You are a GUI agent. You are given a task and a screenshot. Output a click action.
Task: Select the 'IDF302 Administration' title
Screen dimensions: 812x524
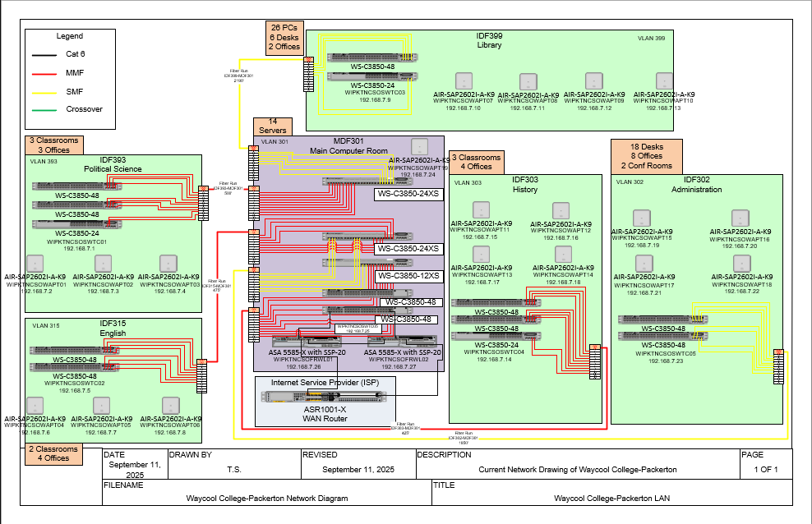(696, 185)
